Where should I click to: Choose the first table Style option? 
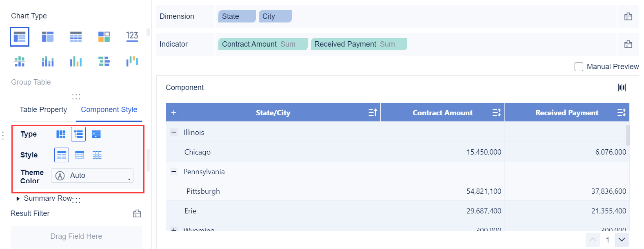(62, 155)
